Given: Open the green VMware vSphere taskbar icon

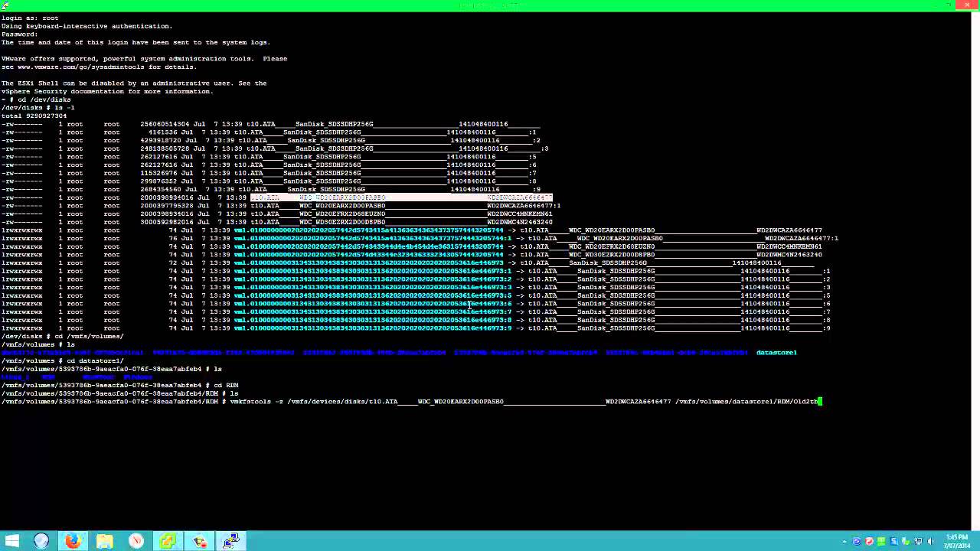Looking at the screenshot, I should coord(167,541).
